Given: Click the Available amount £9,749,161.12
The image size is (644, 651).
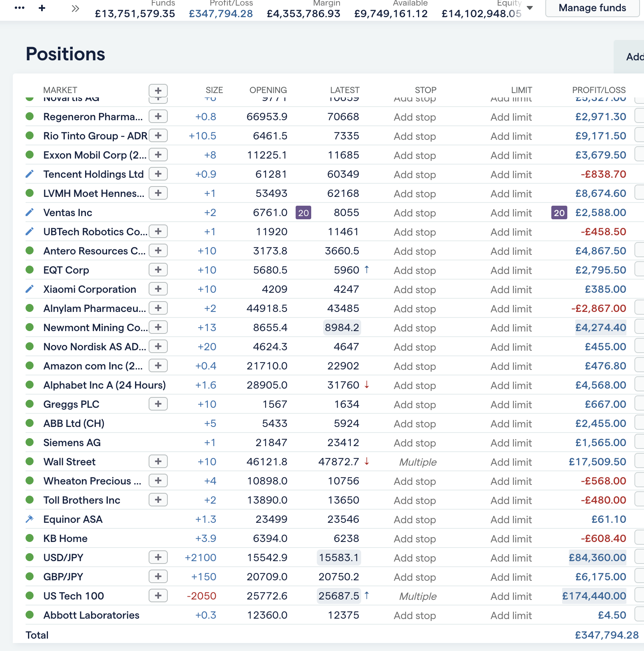Looking at the screenshot, I should point(391,14).
